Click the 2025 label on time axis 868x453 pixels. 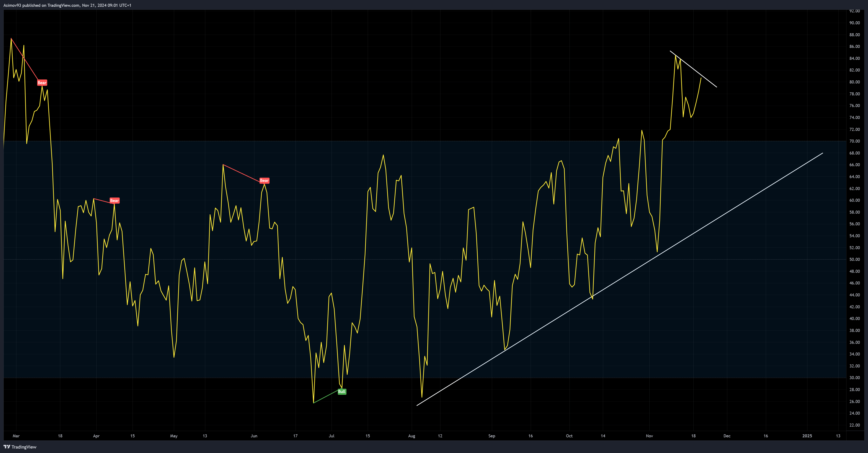coord(807,436)
